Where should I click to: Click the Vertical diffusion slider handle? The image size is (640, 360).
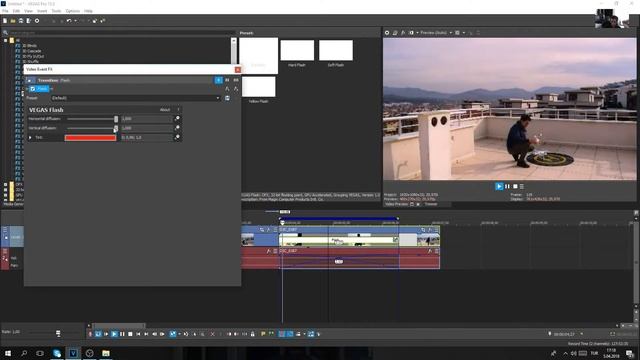tap(116, 128)
